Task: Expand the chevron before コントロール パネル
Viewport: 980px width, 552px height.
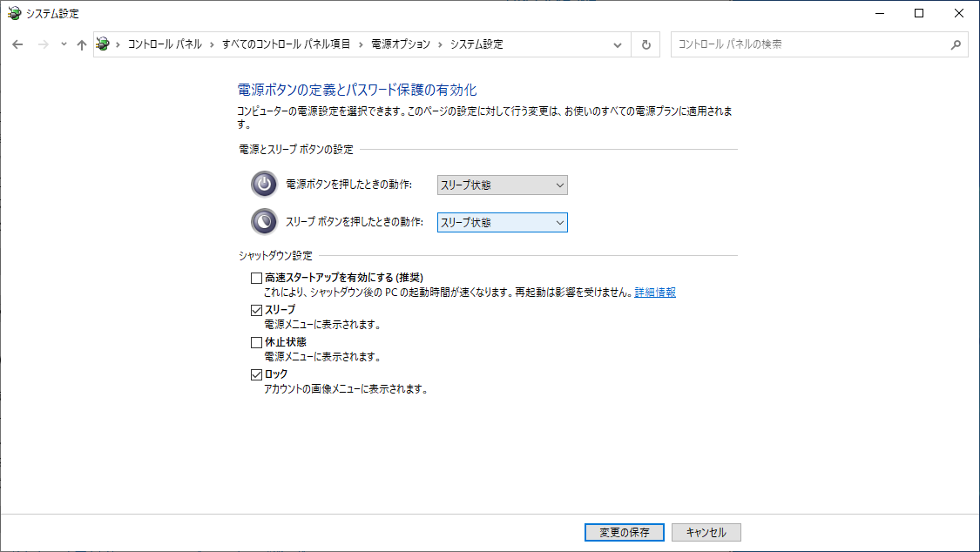Action: [118, 44]
